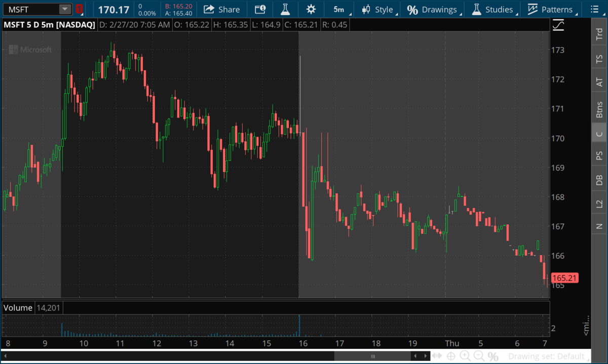Image resolution: width=608 pixels, height=364 pixels.
Task: Click the pattern chart icon on the Patterns button
Action: point(533,9)
